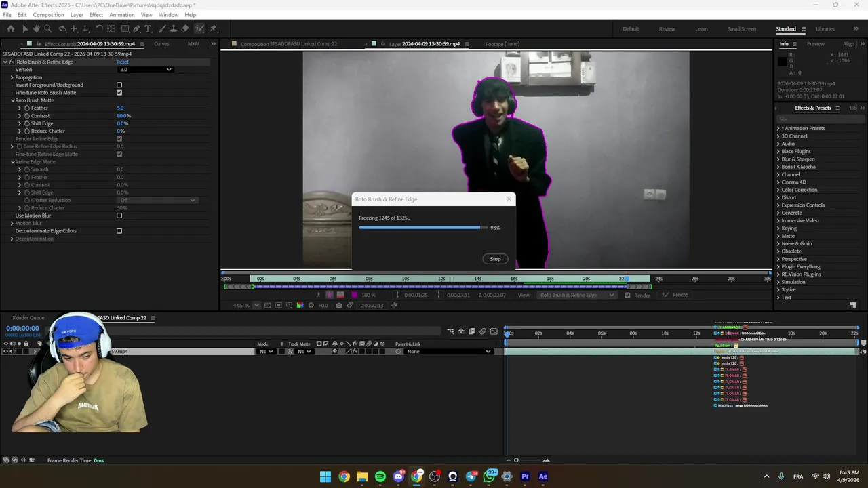Expand the Propagation property group
The height and width of the screenshot is (488, 868).
click(x=12, y=77)
